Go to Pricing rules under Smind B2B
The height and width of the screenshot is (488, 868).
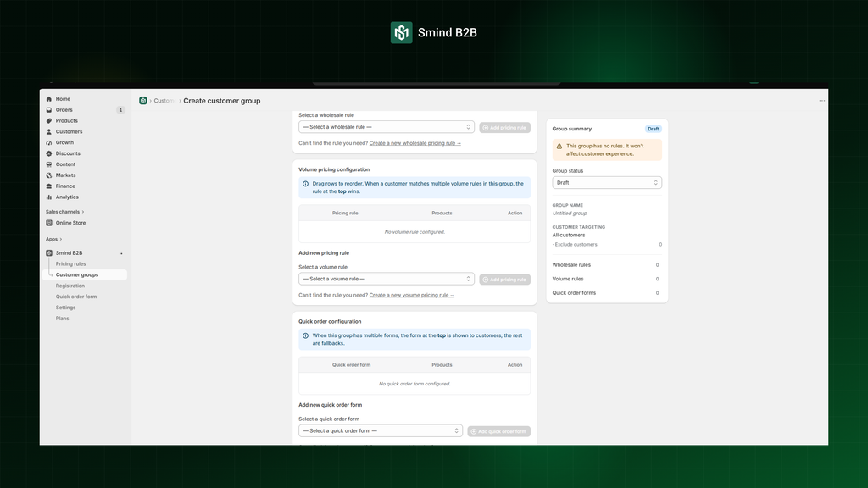click(x=71, y=264)
